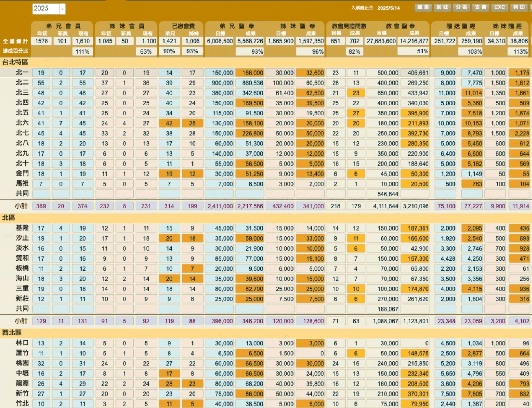Open the 支會 view
The image size is (532, 408).
[x=481, y=7]
